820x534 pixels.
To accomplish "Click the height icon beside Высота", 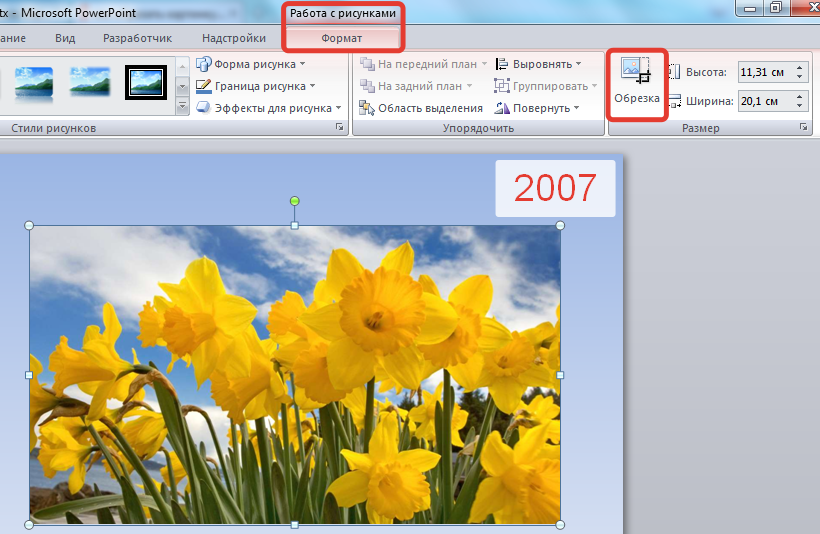I will [x=674, y=72].
